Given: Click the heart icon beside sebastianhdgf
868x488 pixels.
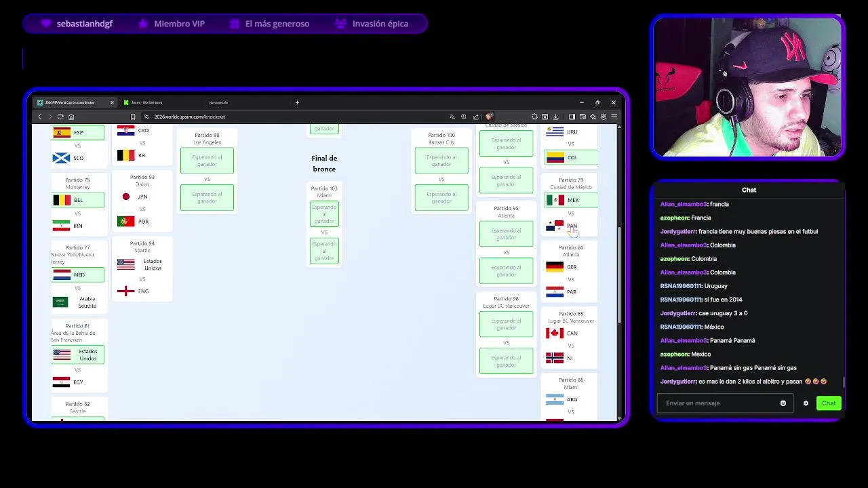Looking at the screenshot, I should pos(46,24).
